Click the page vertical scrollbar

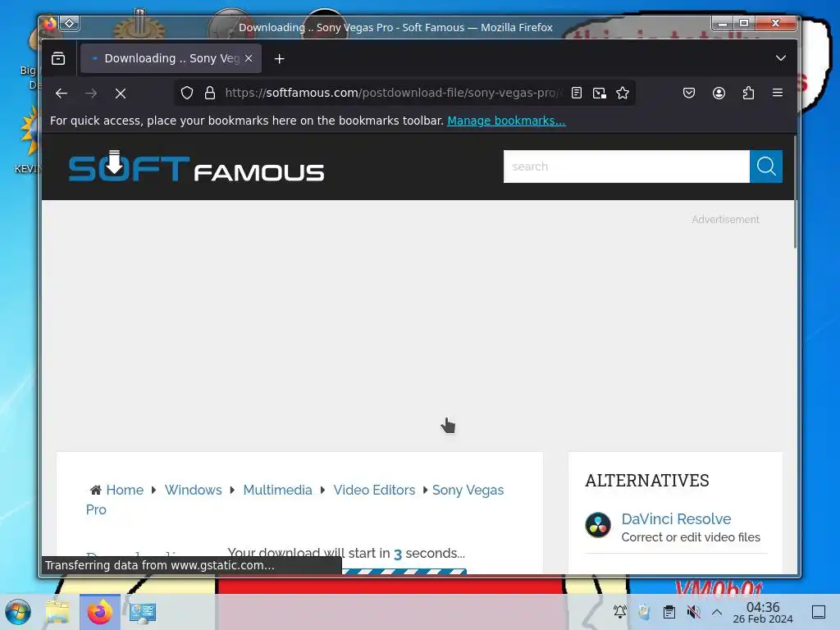[x=795, y=192]
